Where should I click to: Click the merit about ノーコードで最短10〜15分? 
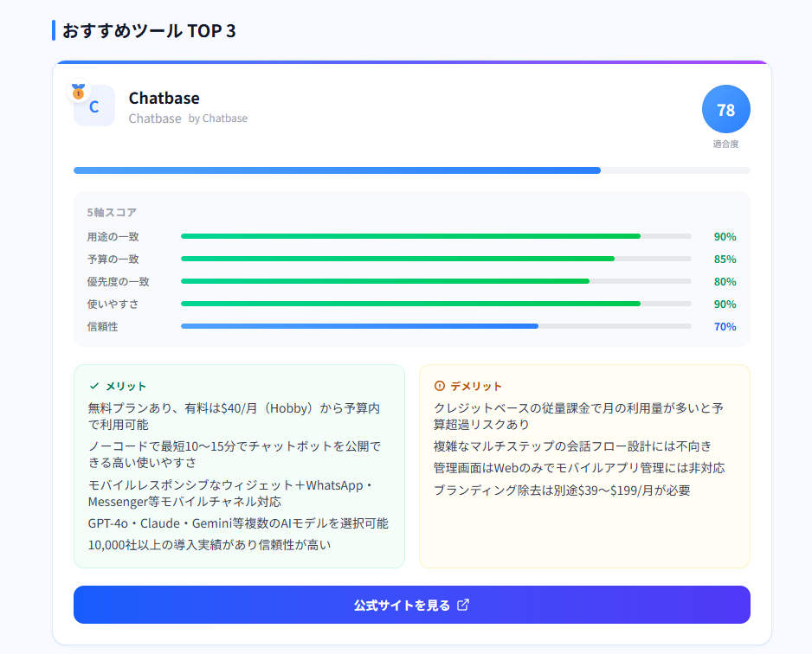coord(235,454)
